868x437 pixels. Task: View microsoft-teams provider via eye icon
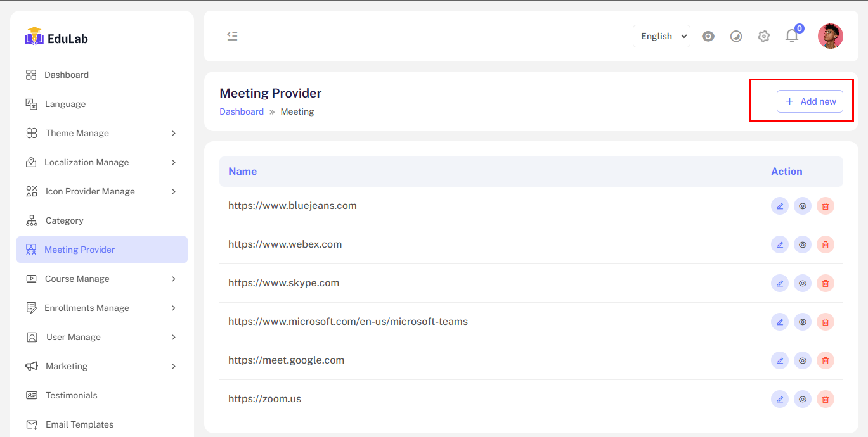coord(802,322)
